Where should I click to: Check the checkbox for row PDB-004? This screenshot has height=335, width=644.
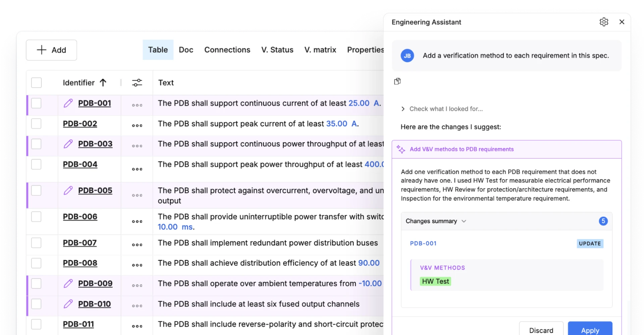36,164
